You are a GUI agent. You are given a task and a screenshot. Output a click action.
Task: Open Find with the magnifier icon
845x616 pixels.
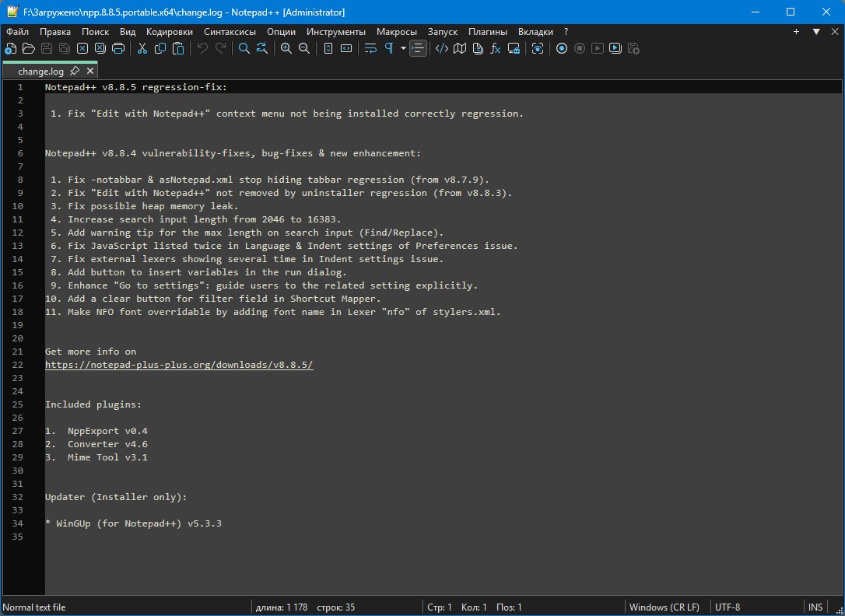[244, 48]
